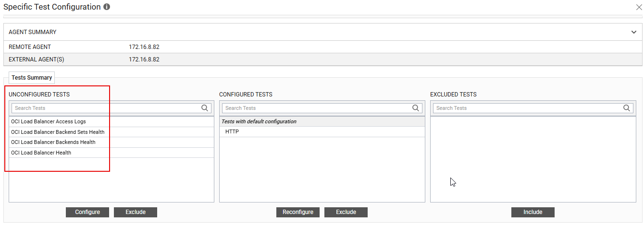Select the HTTP configured test
The width and height of the screenshot is (644, 226).
(232, 132)
